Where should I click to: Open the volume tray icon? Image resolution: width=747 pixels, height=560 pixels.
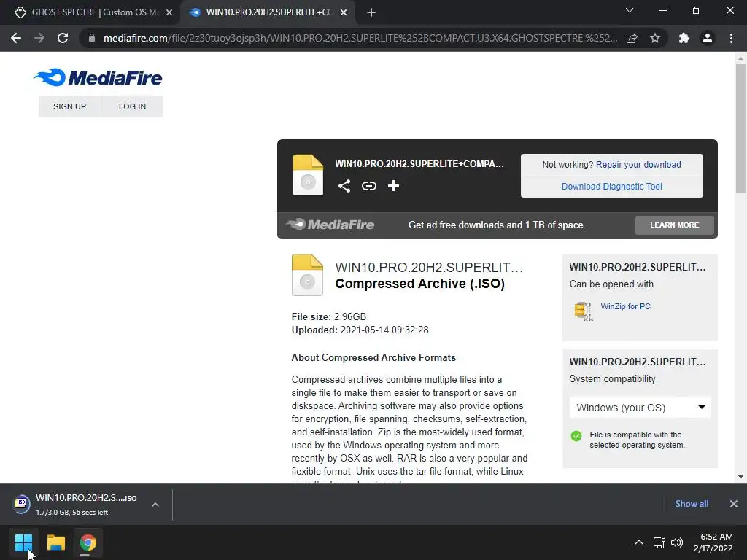pos(677,542)
